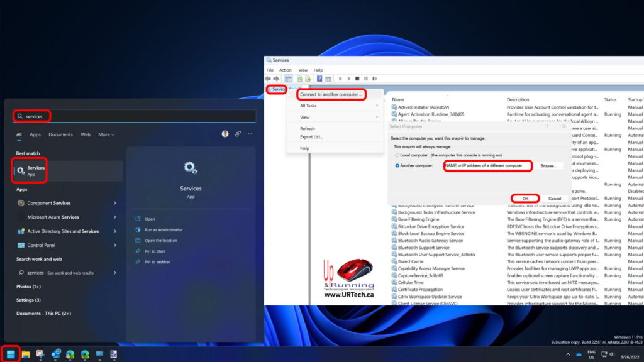644x362 pixels.
Task: Export the services list using the export icon
Action: pyautogui.click(x=308, y=79)
